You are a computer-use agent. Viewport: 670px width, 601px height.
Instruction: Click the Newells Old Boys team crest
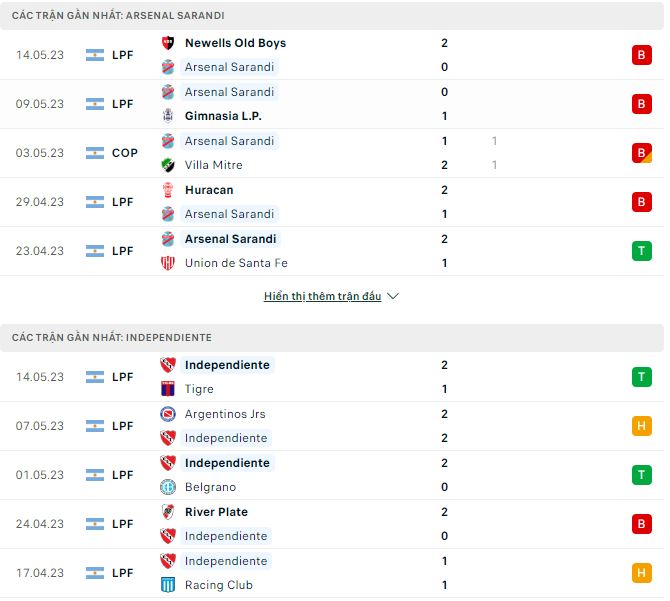coord(168,43)
